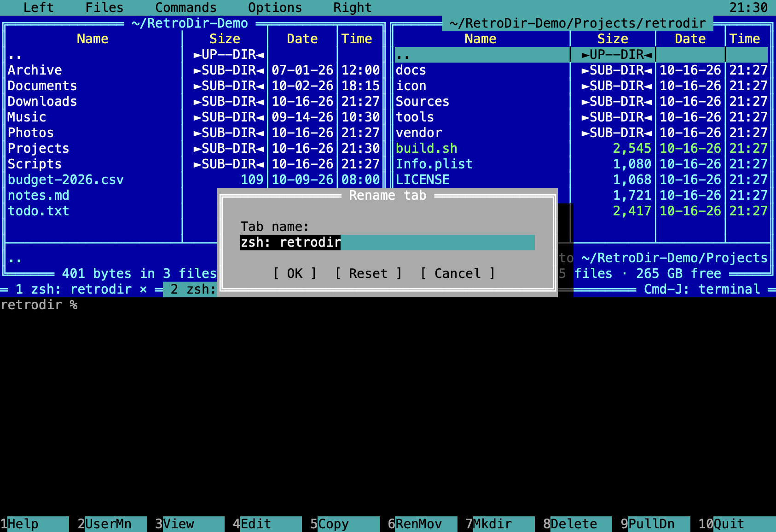Click the 10Quit function key

737,524
